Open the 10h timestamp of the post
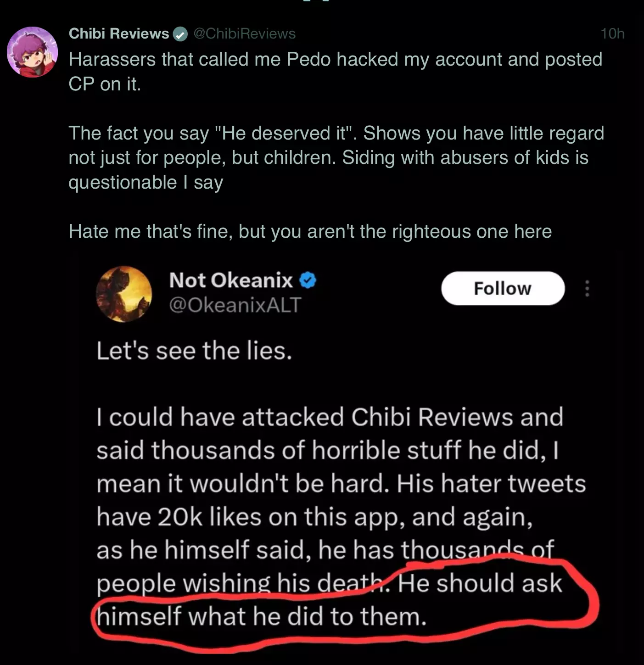Viewport: 644px width, 665px height. coord(612,34)
